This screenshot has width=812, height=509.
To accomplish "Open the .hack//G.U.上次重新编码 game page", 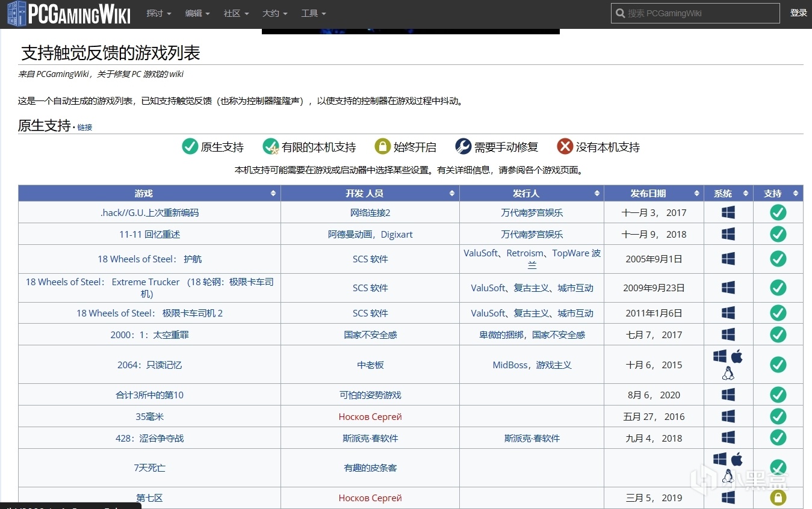I will 149,212.
